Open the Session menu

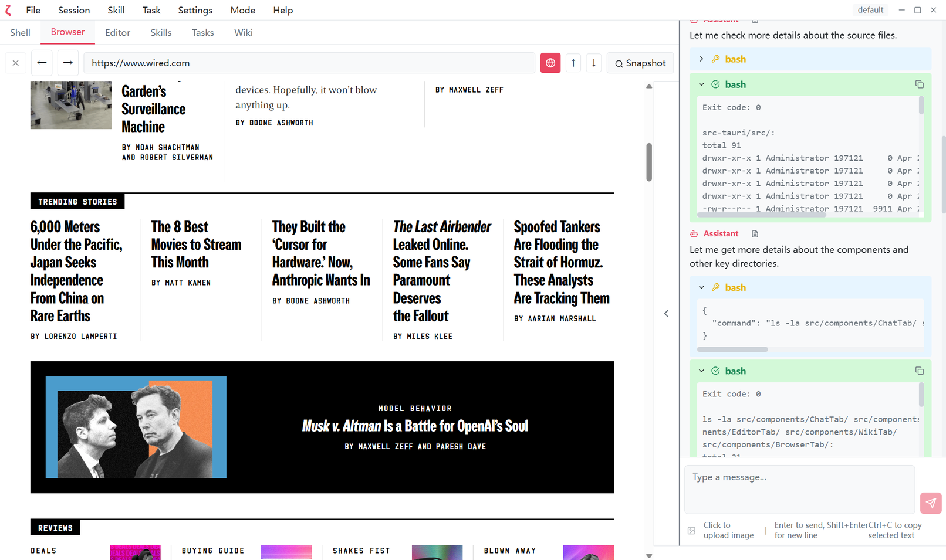pyautogui.click(x=73, y=10)
